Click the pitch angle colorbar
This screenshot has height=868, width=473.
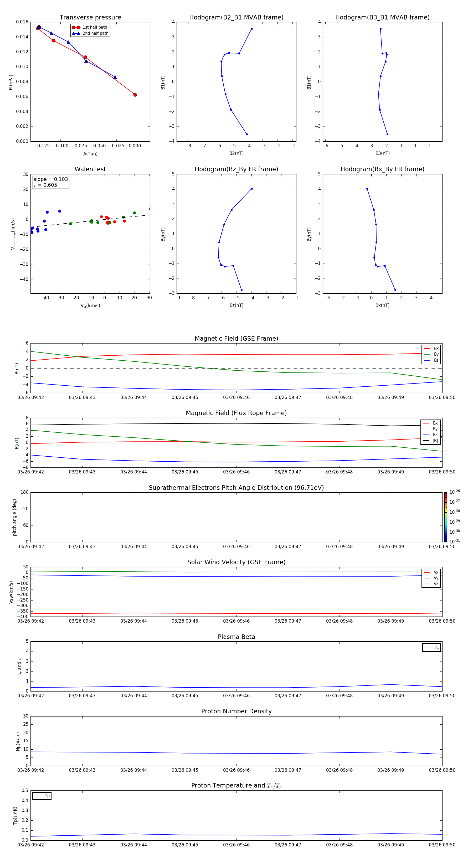tap(446, 517)
